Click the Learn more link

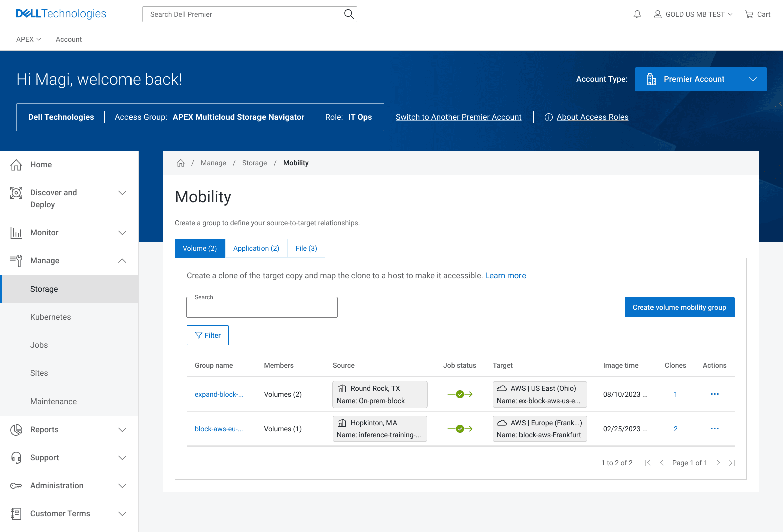coord(505,276)
